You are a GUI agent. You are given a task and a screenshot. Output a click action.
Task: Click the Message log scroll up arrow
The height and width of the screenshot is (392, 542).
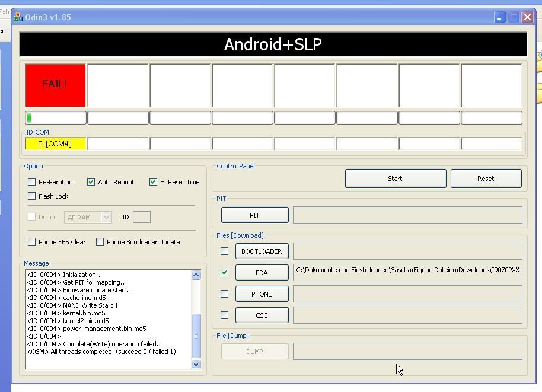196,275
